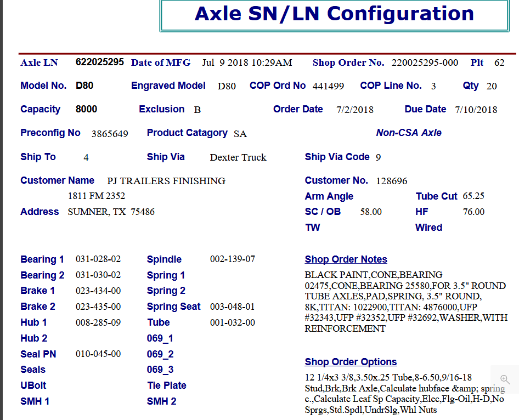
Task: Click the Tube Cut value 65.25
Action: [473, 196]
